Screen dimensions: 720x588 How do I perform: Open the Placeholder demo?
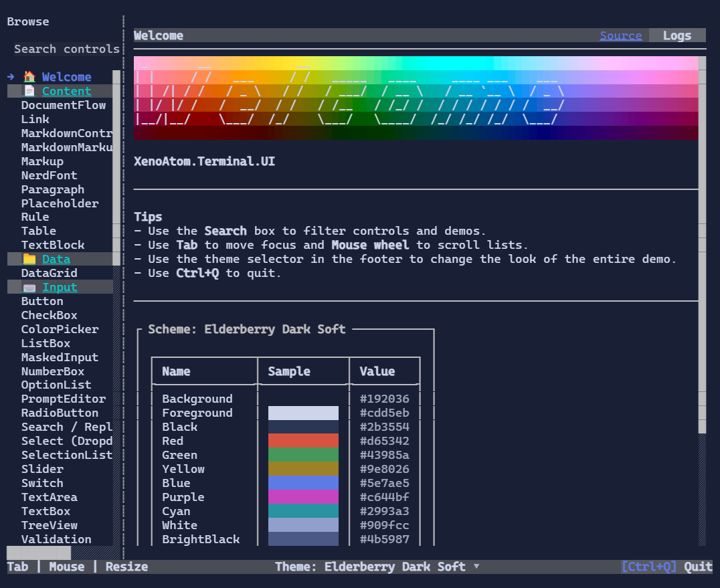tap(60, 203)
